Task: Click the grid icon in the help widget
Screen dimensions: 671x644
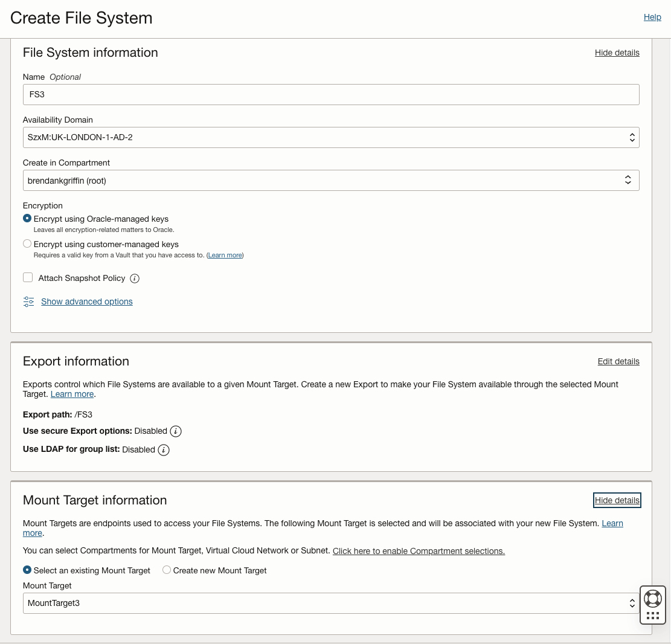Action: point(653,614)
